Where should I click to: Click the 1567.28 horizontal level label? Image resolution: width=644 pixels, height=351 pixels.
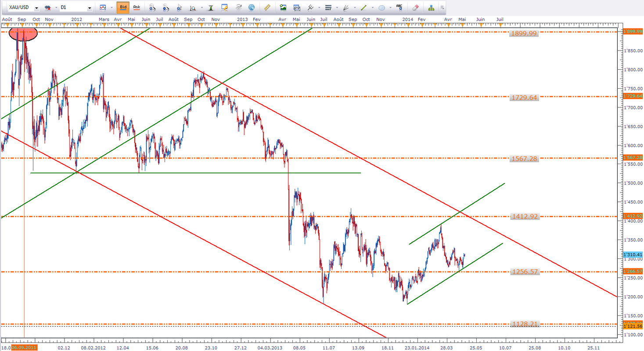[x=524, y=159]
